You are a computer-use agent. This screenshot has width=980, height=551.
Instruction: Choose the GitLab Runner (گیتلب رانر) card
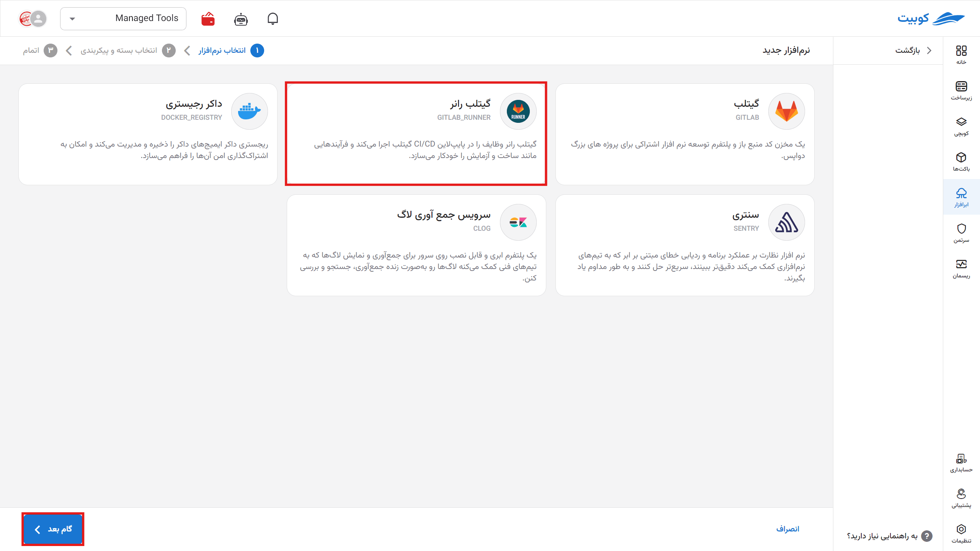pyautogui.click(x=416, y=134)
